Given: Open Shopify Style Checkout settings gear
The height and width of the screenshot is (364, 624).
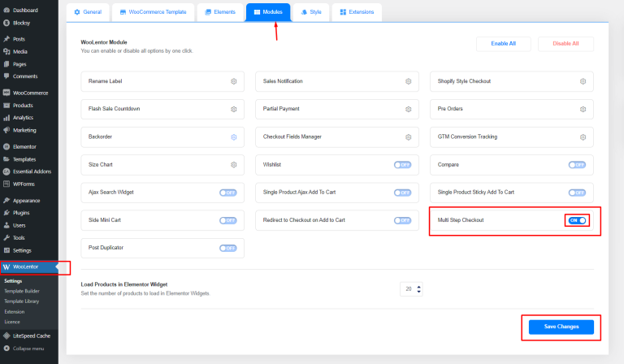Looking at the screenshot, I should tap(583, 81).
